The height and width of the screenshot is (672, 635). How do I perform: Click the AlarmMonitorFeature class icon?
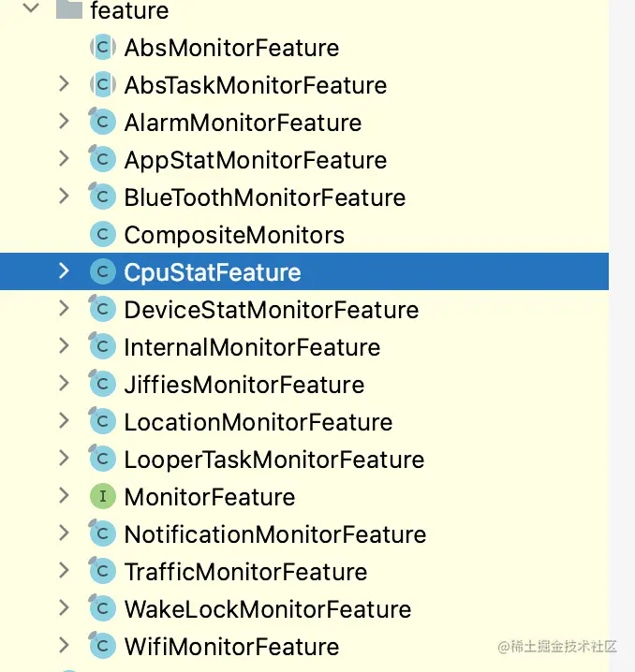tap(102, 123)
